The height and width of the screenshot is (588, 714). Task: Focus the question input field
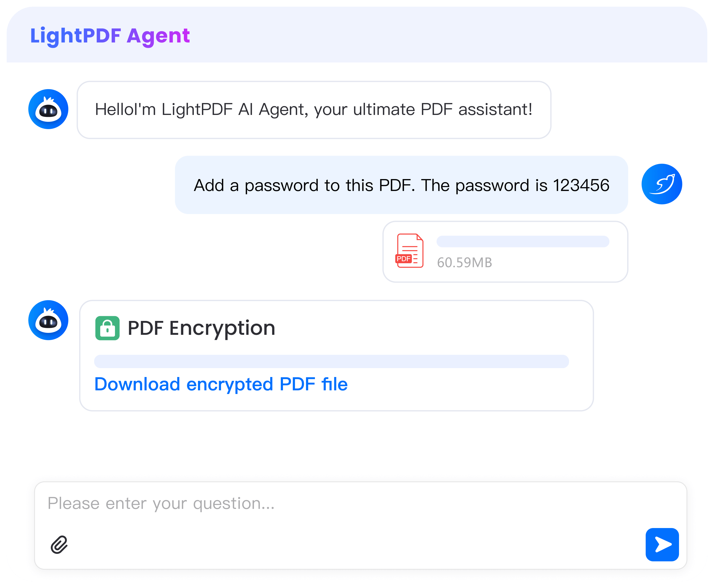[360, 525]
